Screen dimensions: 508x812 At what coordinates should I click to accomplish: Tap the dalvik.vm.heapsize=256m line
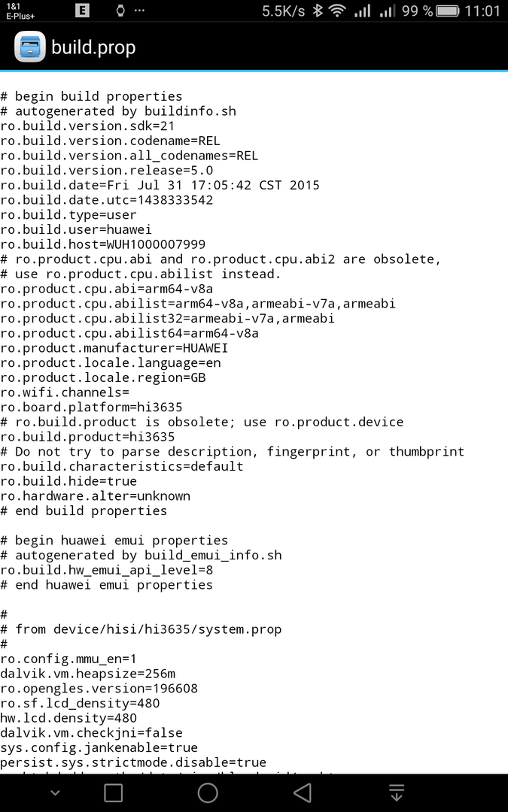coord(87,674)
